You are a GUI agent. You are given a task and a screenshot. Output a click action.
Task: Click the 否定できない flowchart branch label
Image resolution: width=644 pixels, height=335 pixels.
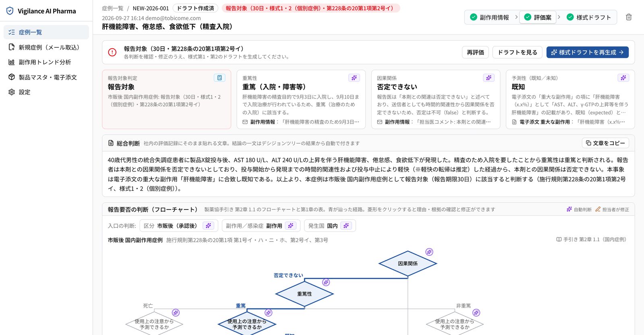pos(288,275)
